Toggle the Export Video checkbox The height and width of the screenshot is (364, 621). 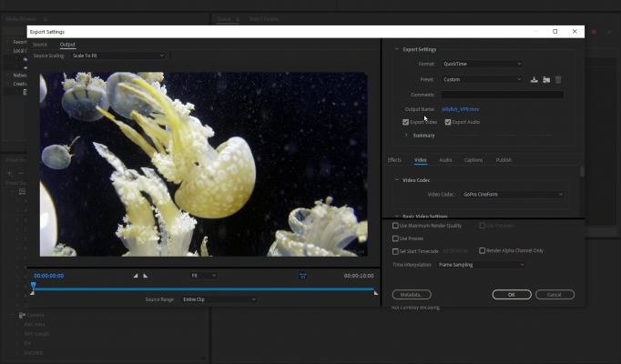406,122
